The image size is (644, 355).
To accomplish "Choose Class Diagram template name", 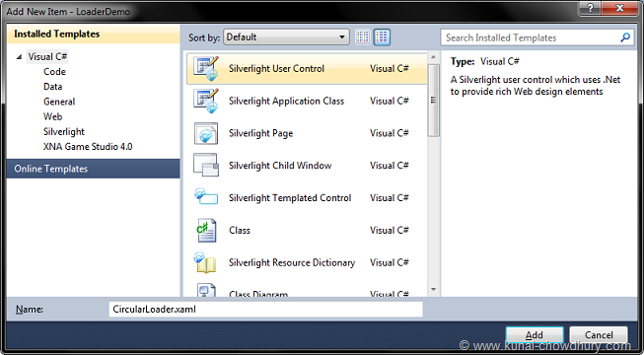I will click(x=258, y=294).
